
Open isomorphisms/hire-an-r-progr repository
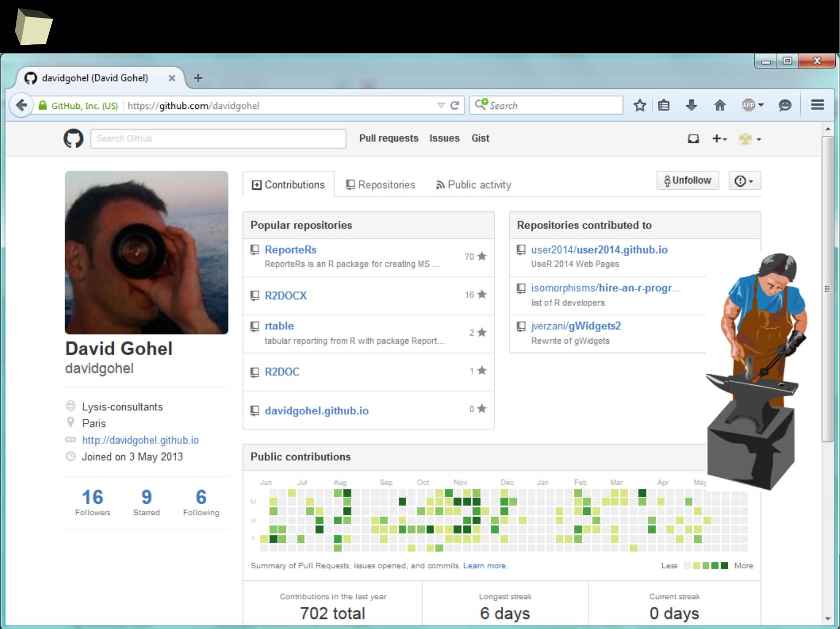coord(606,288)
